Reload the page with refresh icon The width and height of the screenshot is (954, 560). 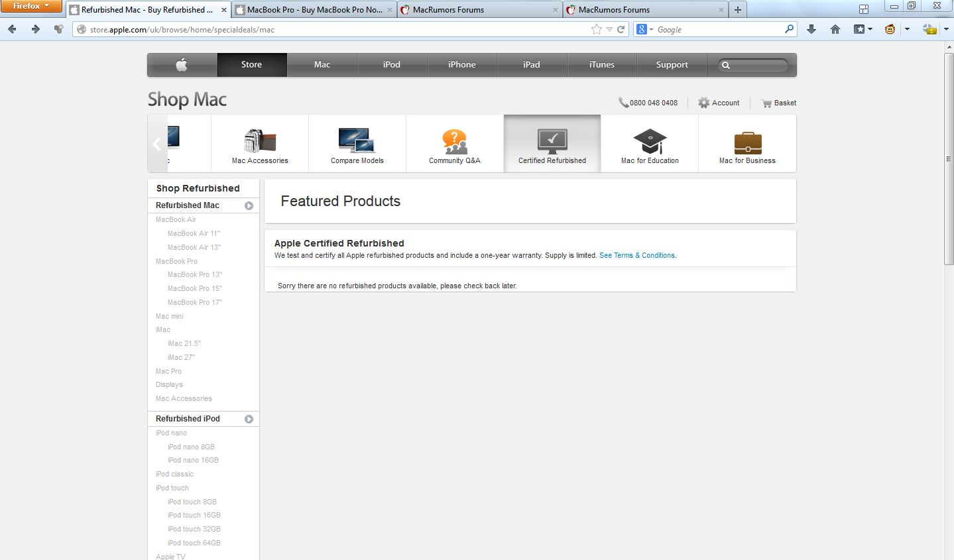pyautogui.click(x=621, y=29)
